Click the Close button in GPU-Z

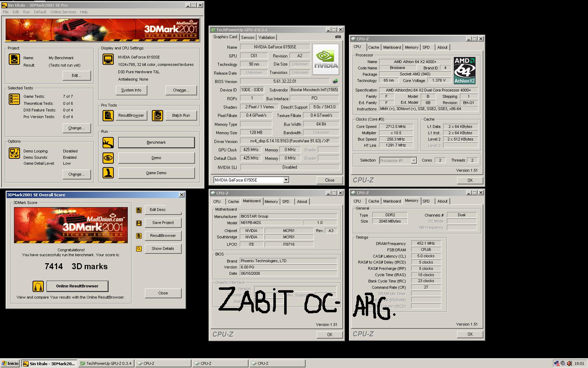pos(330,180)
